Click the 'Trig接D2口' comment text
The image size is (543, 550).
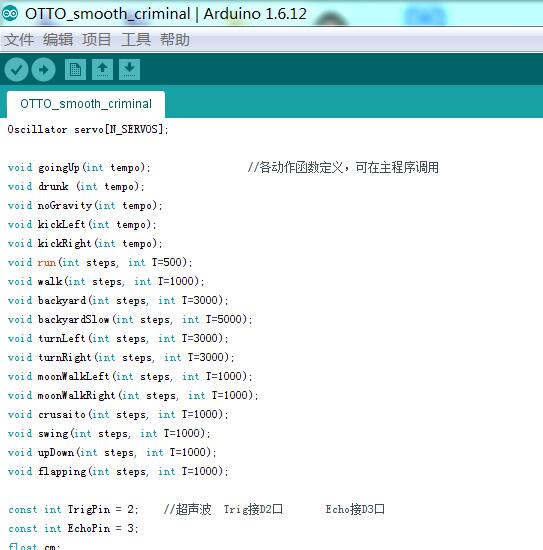[253, 509]
